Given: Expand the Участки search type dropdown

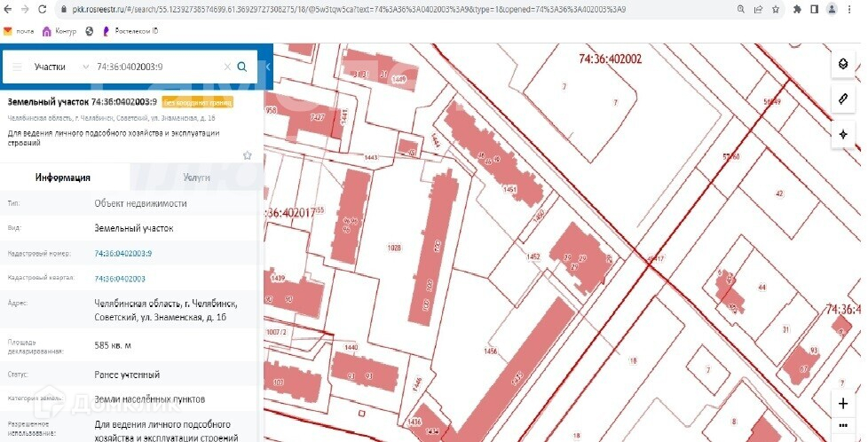Looking at the screenshot, I should pyautogui.click(x=85, y=67).
